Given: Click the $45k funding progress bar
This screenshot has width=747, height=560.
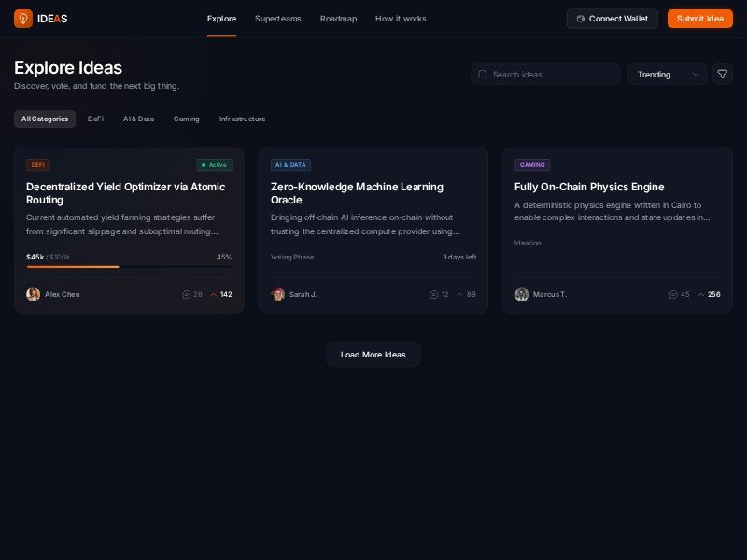Looking at the screenshot, I should (x=129, y=267).
